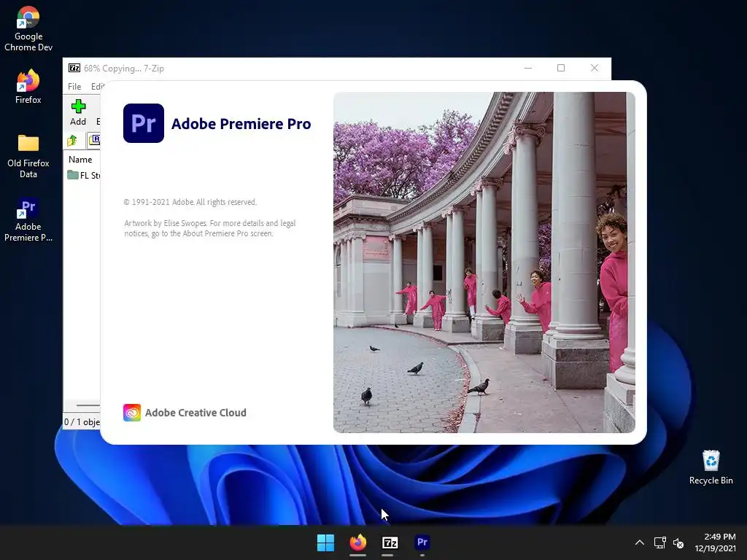Open the muted volume tray icon

(678, 542)
